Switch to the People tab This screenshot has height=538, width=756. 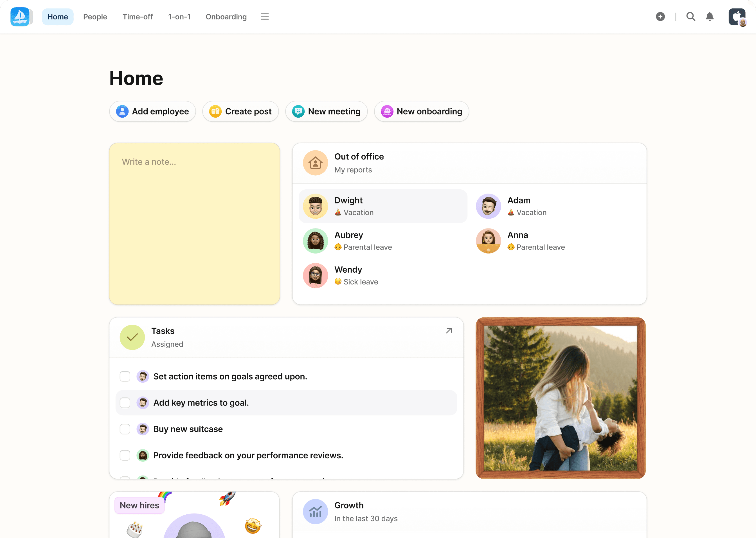click(95, 17)
